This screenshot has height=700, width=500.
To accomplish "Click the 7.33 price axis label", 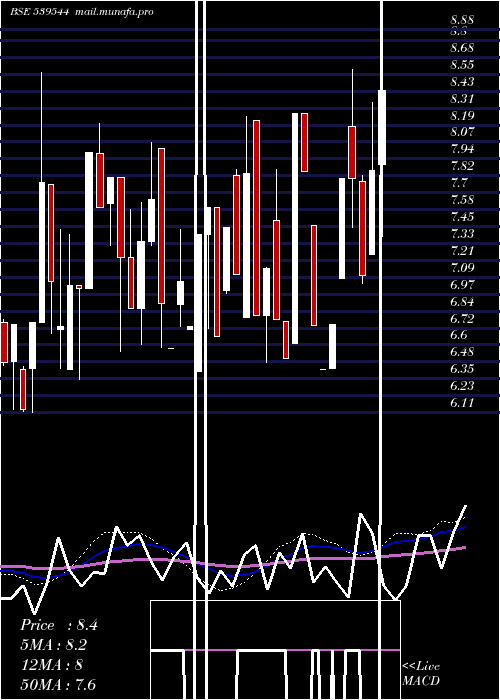I will point(462,233).
